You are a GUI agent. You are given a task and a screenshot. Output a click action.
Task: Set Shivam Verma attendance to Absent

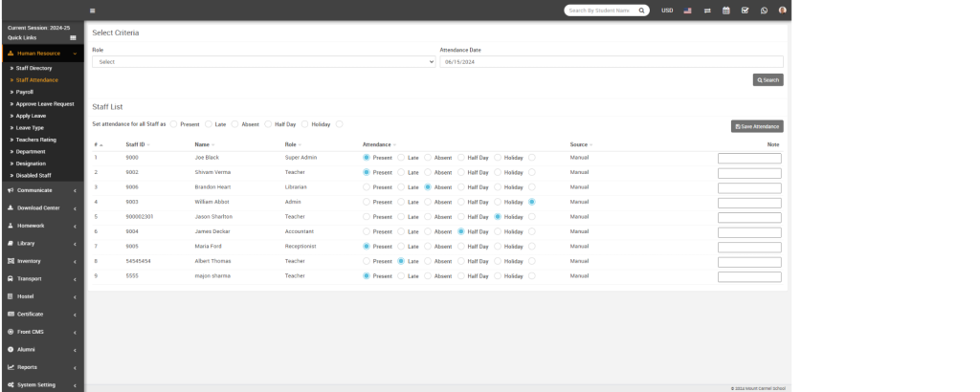[x=428, y=172]
